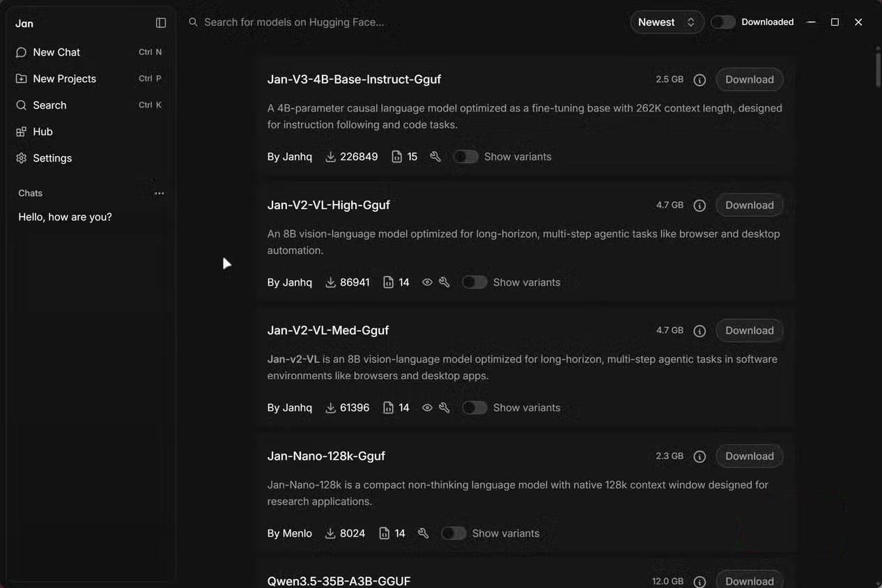This screenshot has width=882, height=588.
Task: Minimize the Jan window
Action: coord(811,22)
